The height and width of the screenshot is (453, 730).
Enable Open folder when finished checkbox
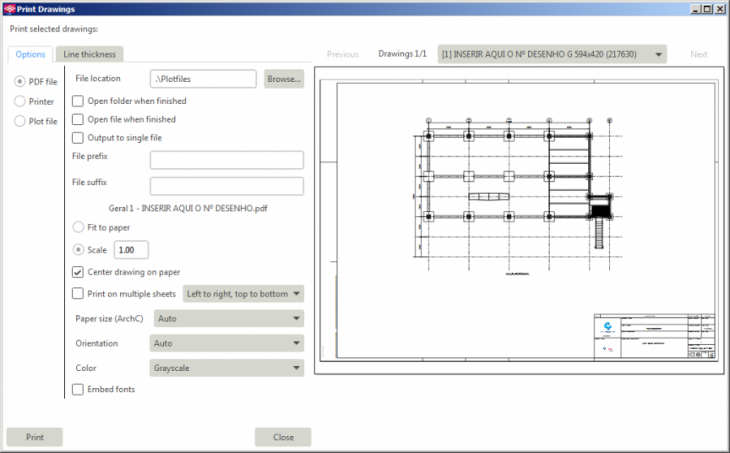point(78,101)
